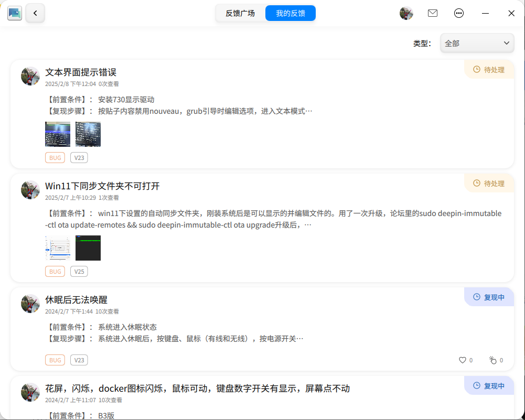
Task: Switch to 反馈广场 tab
Action: 240,14
